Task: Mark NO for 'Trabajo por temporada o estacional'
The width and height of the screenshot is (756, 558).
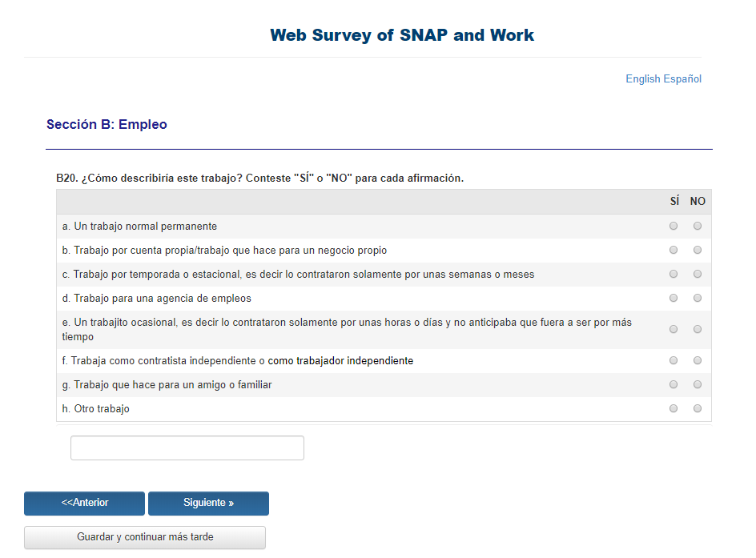Action: (x=698, y=275)
